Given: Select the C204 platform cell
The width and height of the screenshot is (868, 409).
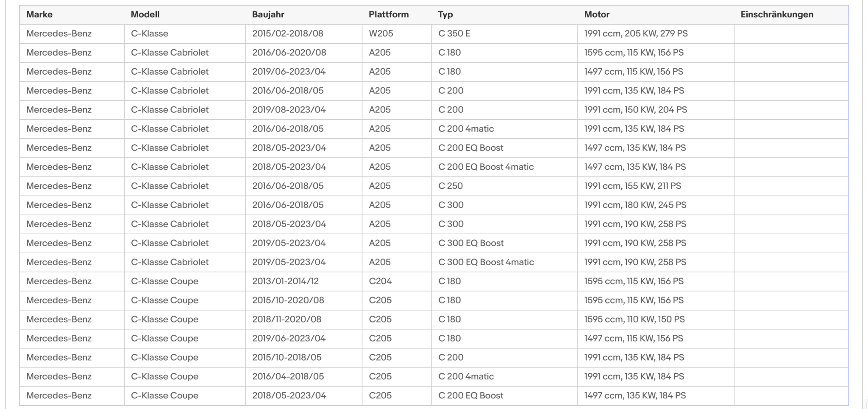Looking at the screenshot, I should (x=397, y=281).
